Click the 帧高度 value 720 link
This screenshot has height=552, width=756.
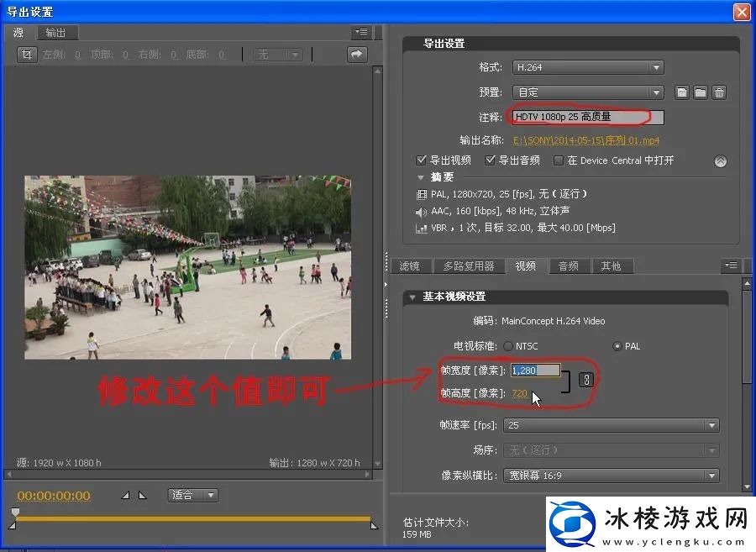pyautogui.click(x=521, y=392)
